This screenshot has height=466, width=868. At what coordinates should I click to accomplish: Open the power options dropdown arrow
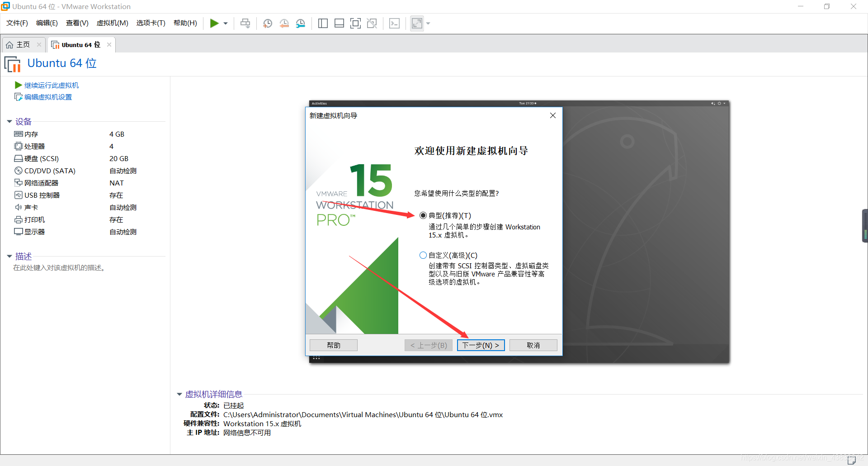click(226, 24)
